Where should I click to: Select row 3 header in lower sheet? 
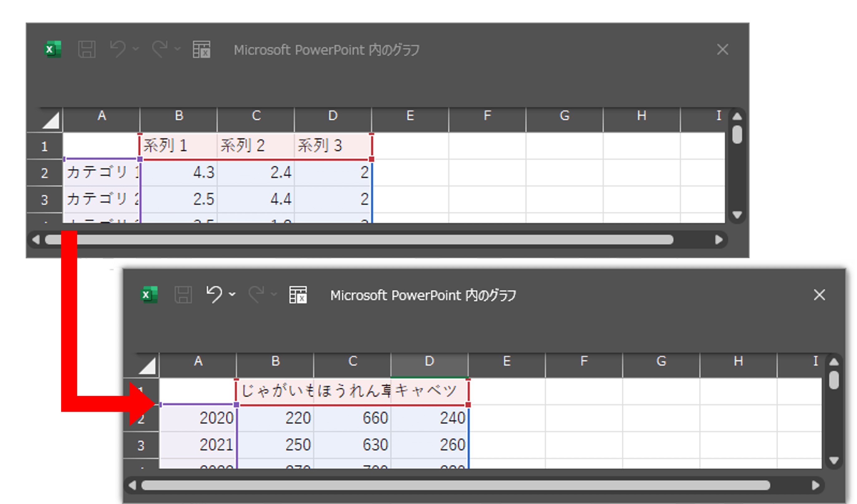(x=141, y=445)
